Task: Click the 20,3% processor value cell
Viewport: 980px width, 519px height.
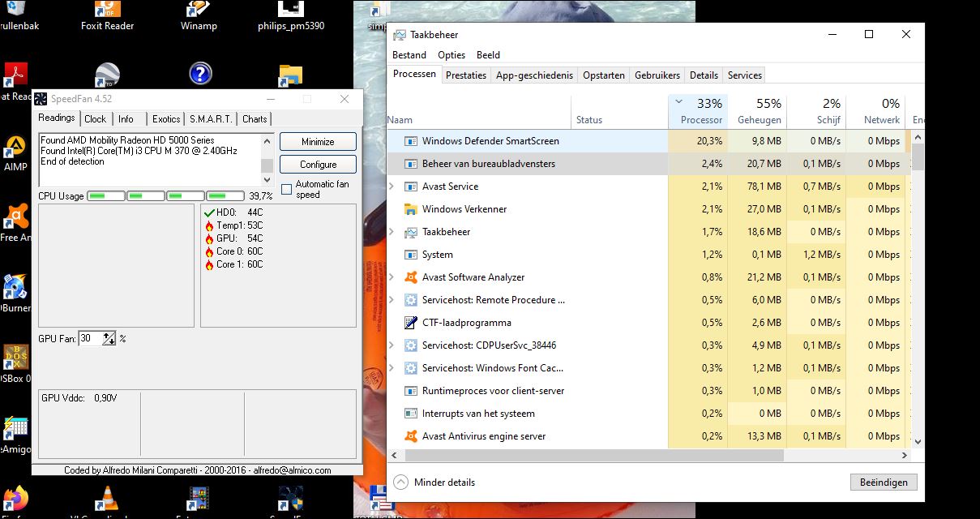Action: 698,141
